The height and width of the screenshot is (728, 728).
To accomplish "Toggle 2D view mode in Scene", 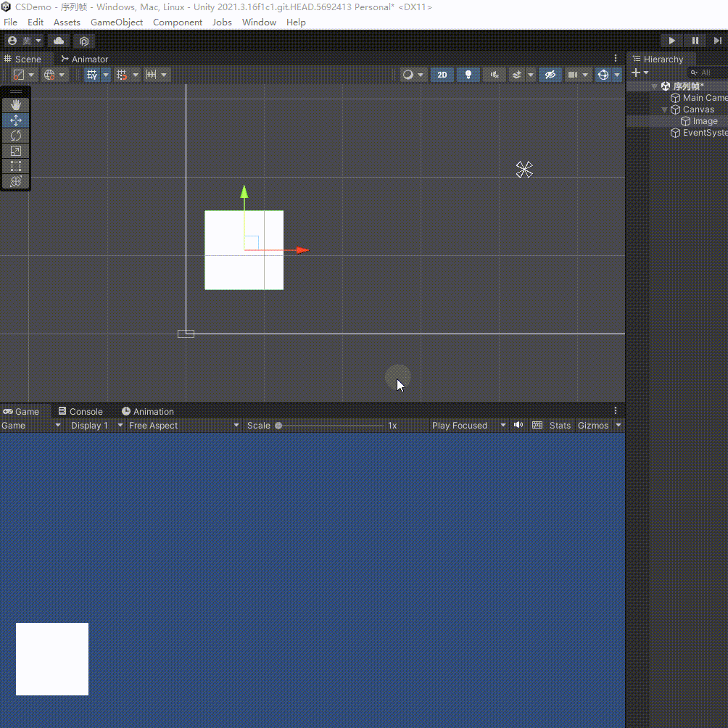I will (x=442, y=75).
